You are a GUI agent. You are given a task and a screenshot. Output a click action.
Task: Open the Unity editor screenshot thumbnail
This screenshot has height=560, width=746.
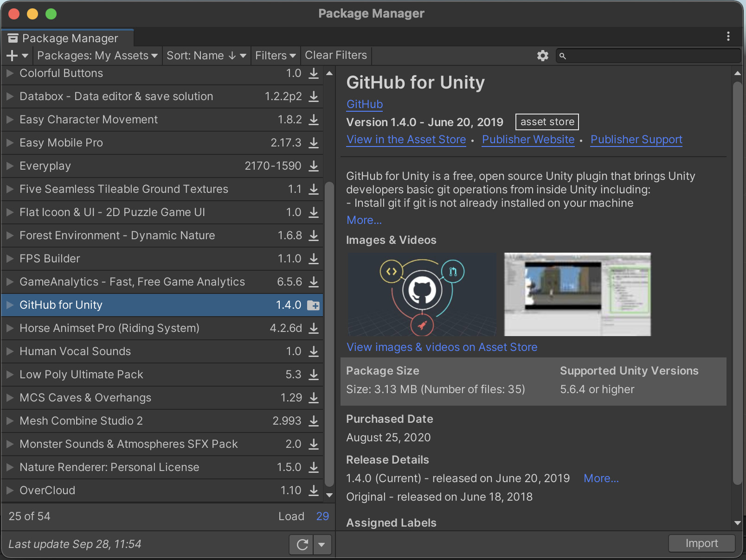pos(578,294)
